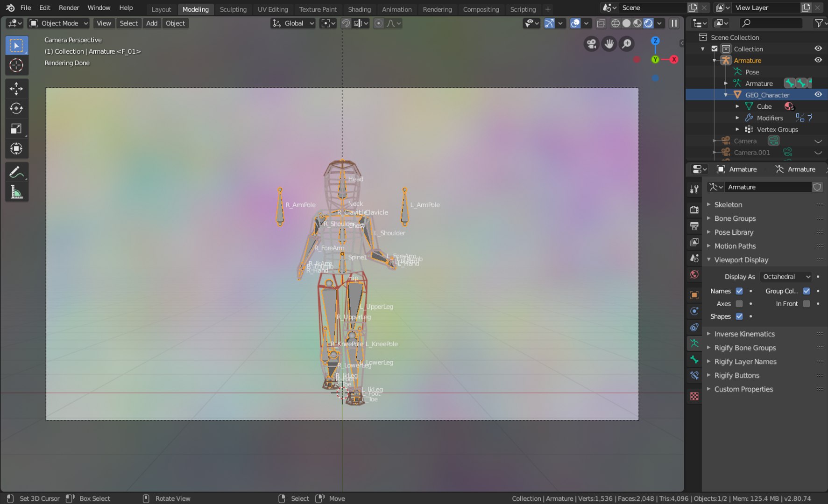Hide GEO_Character with its eye icon
Screen dimensions: 828x504
(818, 95)
